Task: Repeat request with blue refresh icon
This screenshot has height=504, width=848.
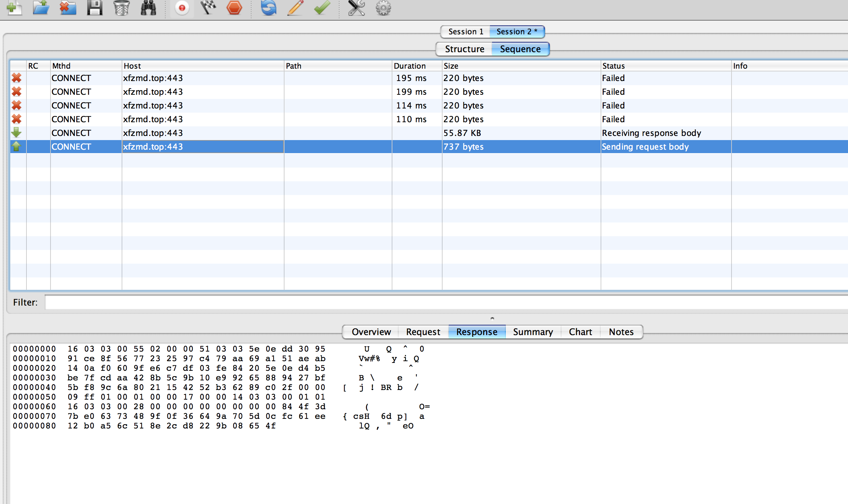Action: click(269, 8)
